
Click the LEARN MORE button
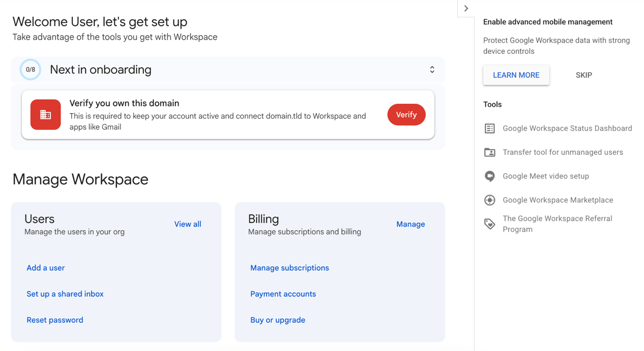(x=516, y=75)
